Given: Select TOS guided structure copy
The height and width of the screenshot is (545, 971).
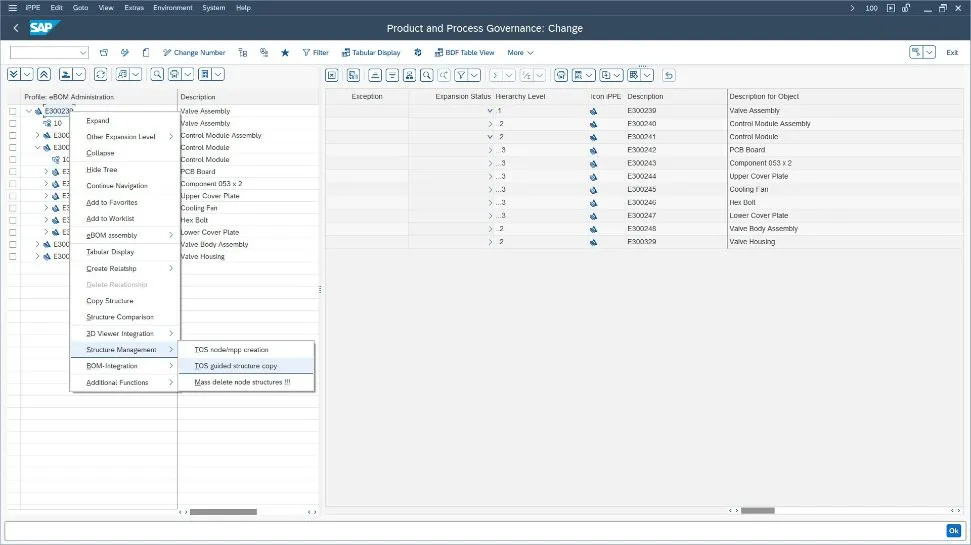Looking at the screenshot, I should click(236, 366).
